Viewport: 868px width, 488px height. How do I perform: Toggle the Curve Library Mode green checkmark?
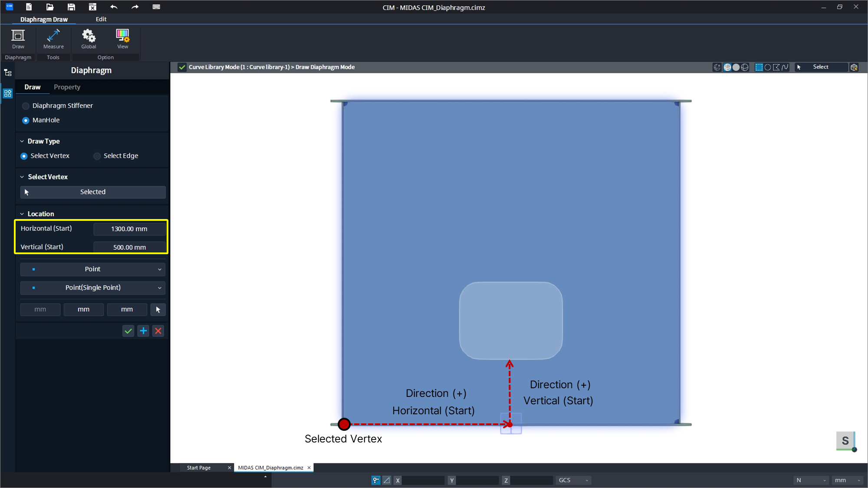182,67
